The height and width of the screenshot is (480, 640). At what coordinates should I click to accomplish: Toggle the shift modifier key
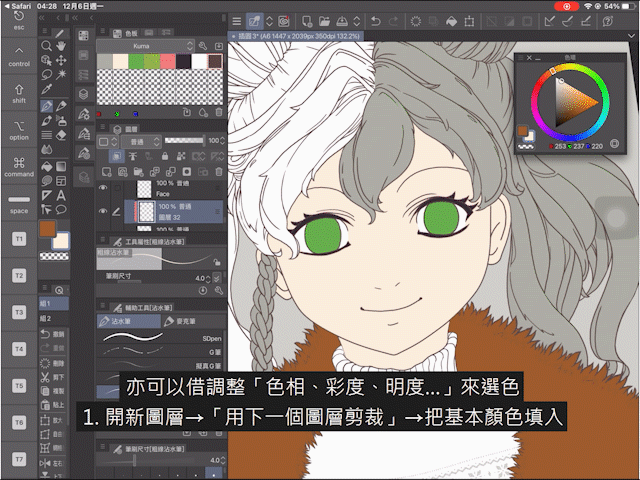tap(19, 93)
